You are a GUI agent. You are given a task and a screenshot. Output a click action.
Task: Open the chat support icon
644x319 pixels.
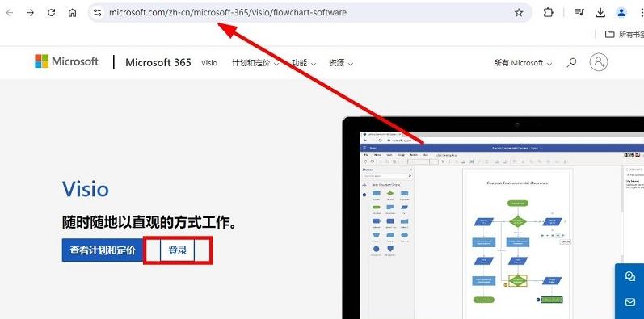tap(630, 276)
